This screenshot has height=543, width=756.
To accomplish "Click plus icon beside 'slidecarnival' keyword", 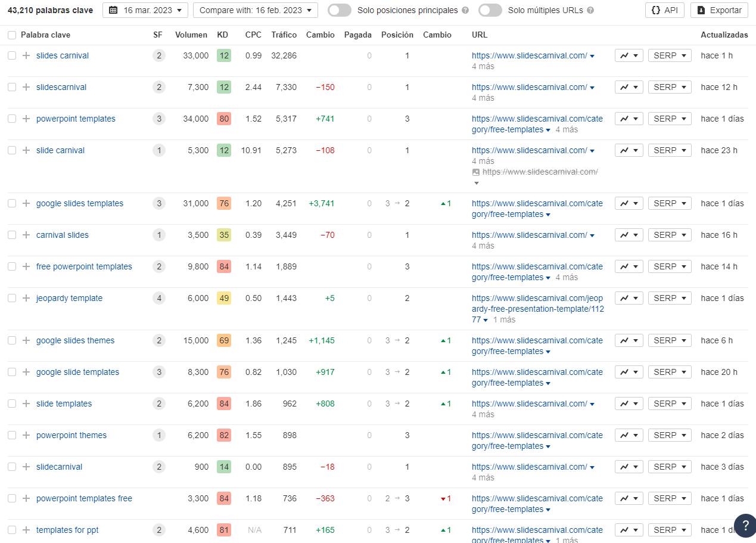I will pos(26,467).
